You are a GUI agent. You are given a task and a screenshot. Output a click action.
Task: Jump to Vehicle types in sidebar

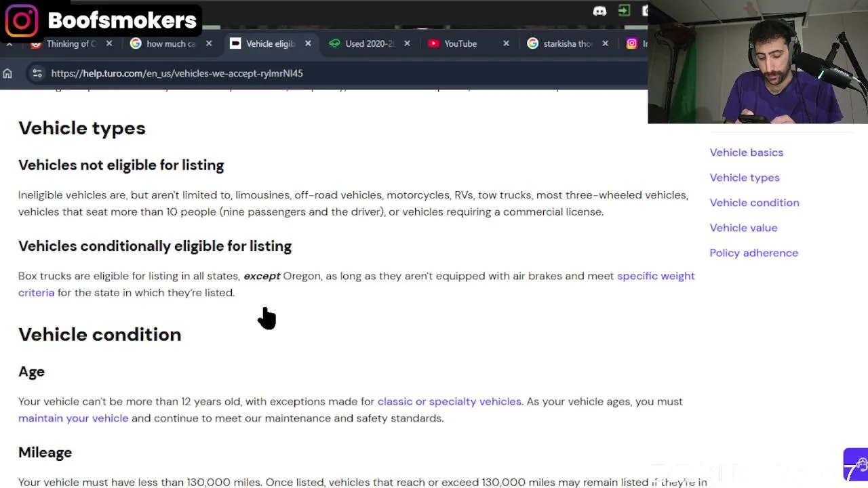tap(745, 178)
